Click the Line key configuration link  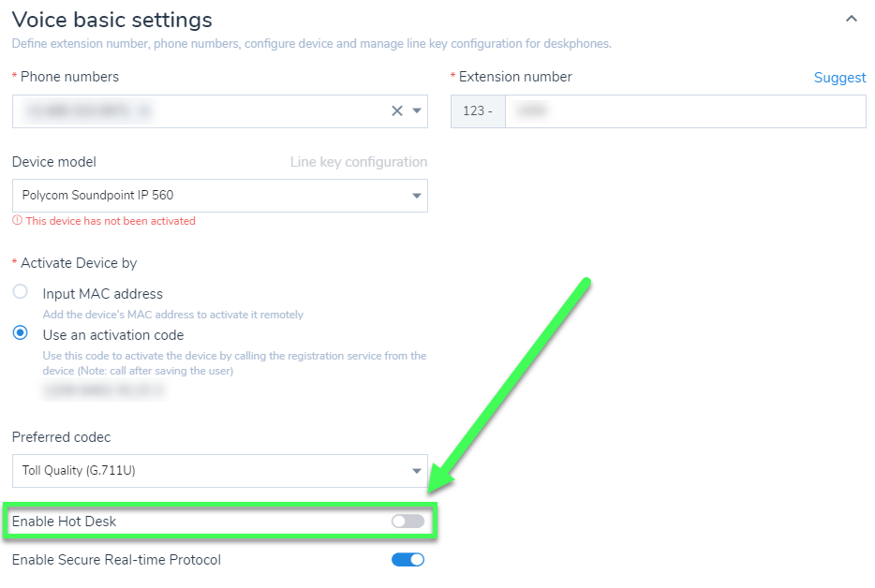[x=358, y=162]
